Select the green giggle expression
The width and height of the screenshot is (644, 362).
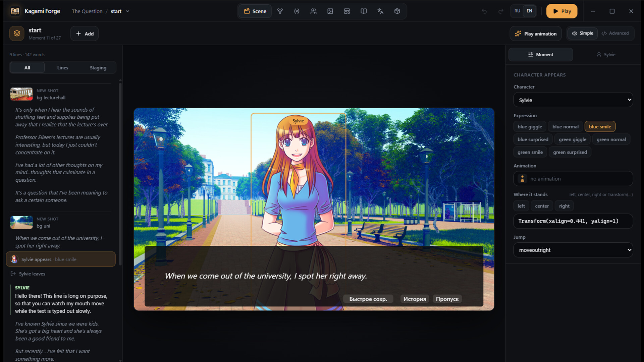click(572, 139)
